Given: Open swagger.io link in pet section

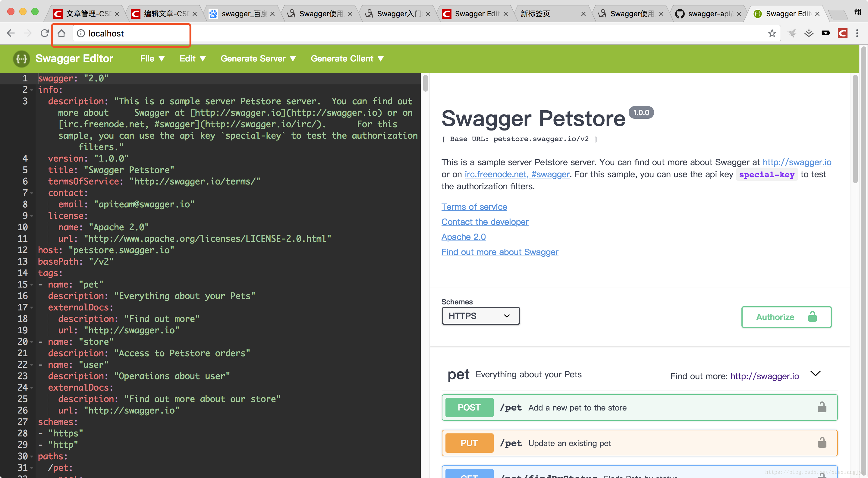Looking at the screenshot, I should 764,376.
